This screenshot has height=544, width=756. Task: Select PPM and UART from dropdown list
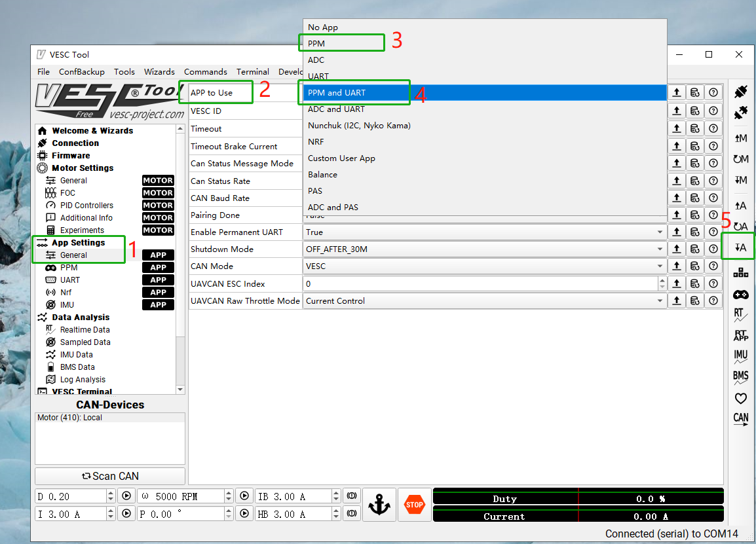pyautogui.click(x=485, y=92)
